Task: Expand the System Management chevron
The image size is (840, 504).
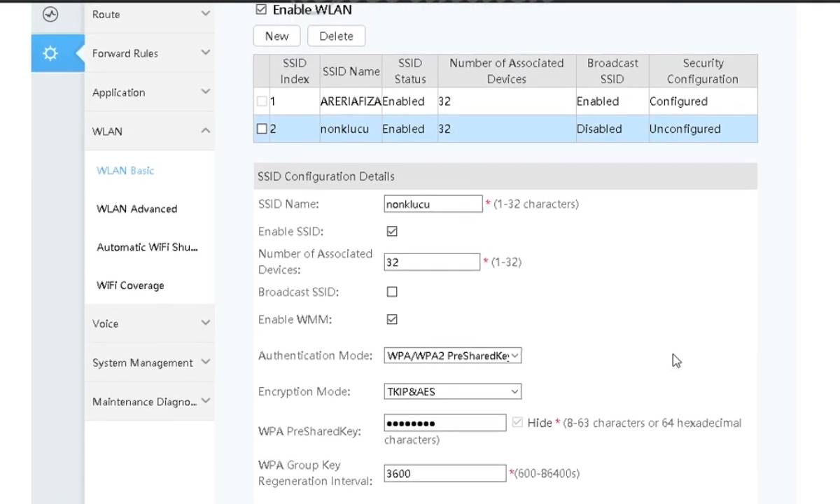Action: pos(205,362)
